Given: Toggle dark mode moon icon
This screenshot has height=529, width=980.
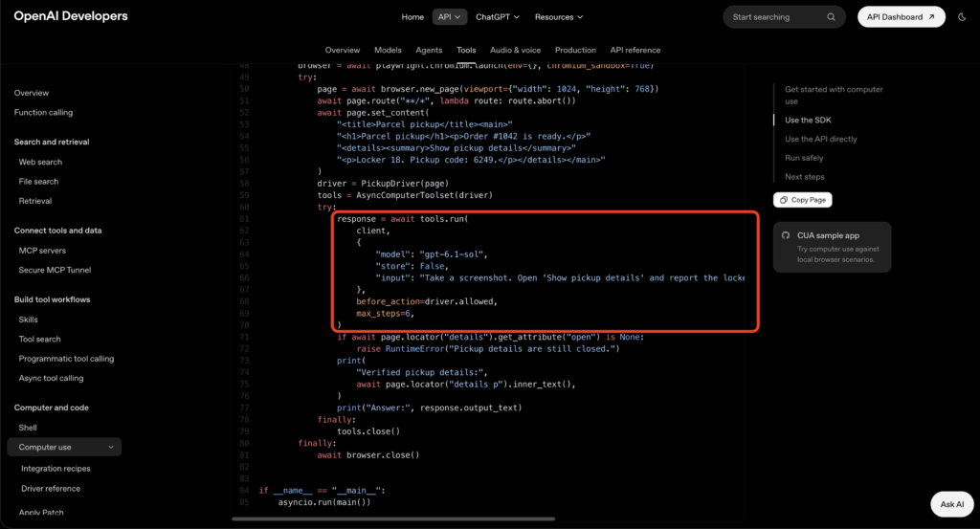Looking at the screenshot, I should (962, 17).
